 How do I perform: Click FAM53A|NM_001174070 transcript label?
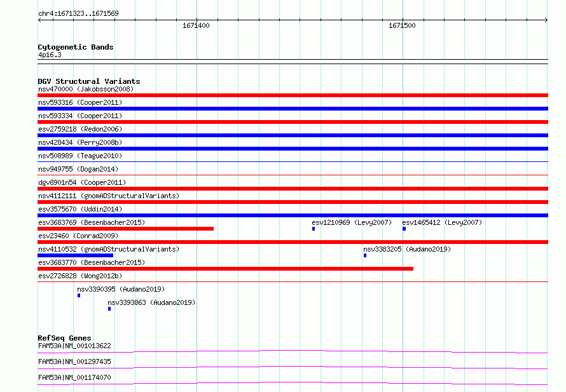pyautogui.click(x=74, y=377)
